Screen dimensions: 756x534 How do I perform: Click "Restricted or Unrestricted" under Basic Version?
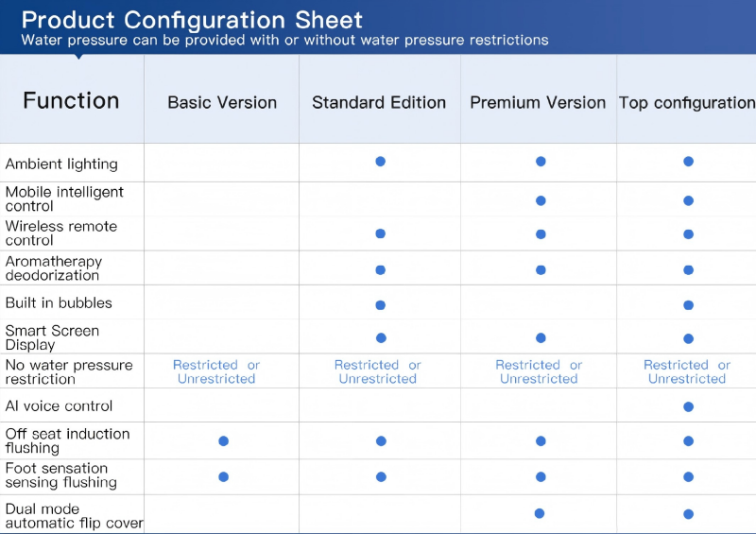pos(216,371)
